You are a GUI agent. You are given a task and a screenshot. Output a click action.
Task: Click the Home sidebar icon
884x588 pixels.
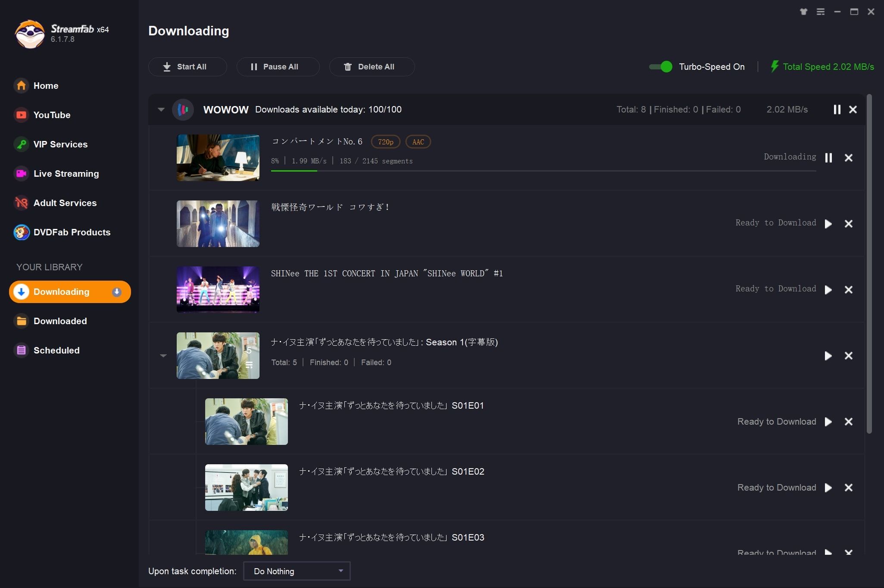coord(20,86)
